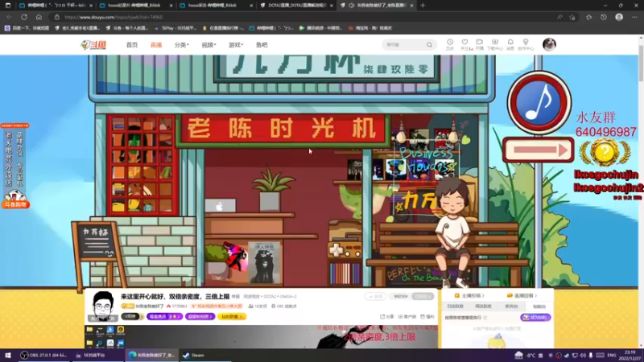Image resolution: width=644 pixels, height=362 pixels.
Task: Click the gold question mark medal
Action: coord(605,152)
